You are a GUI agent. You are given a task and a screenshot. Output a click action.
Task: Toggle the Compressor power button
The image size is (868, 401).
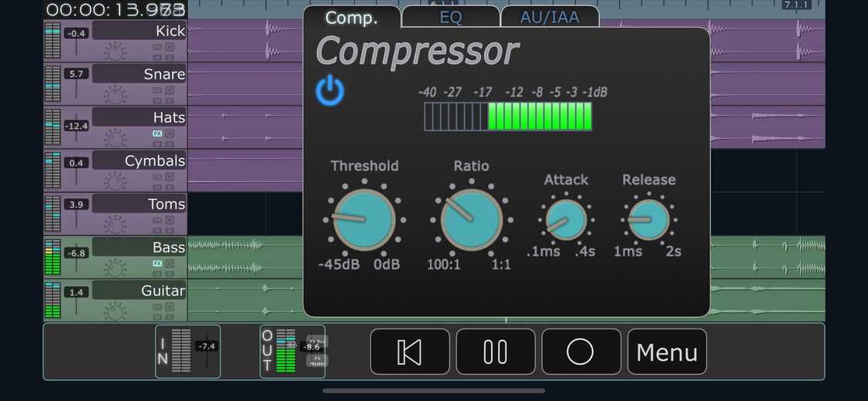coord(330,91)
